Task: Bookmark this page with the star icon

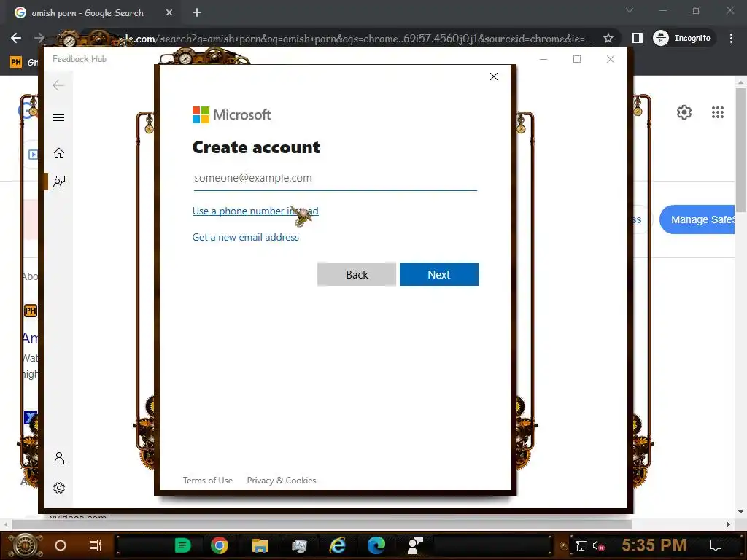Action: click(x=608, y=38)
